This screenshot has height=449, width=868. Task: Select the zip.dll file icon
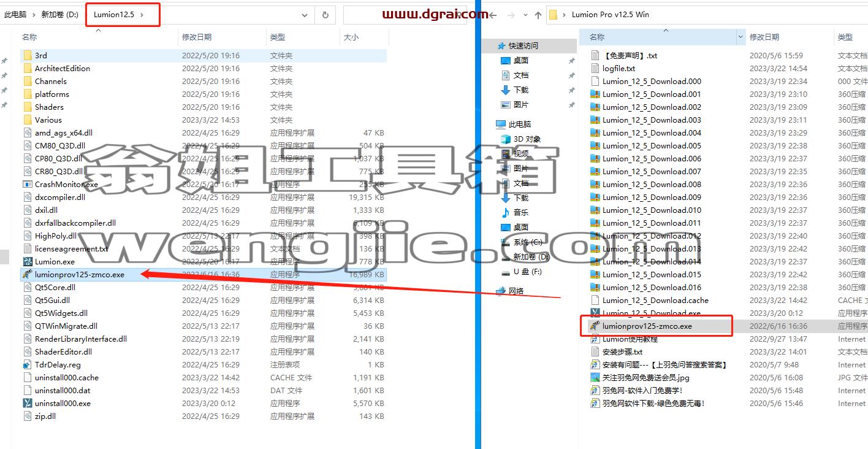click(27, 416)
